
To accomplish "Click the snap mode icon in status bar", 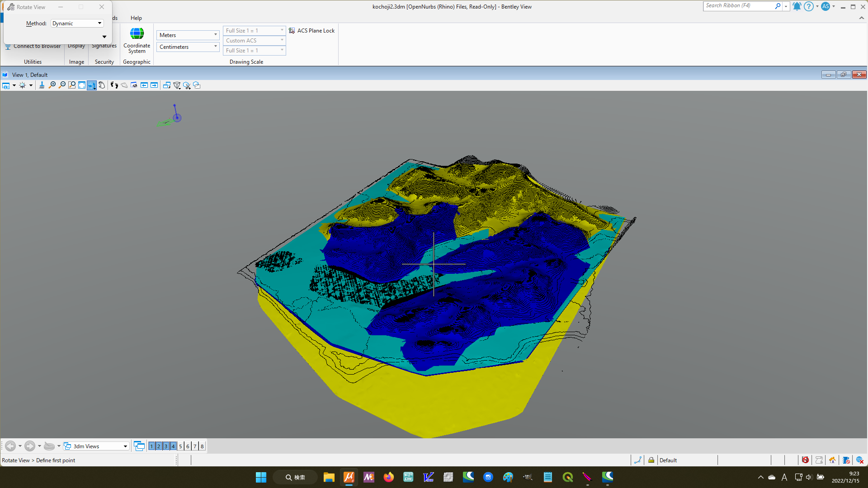I will (x=638, y=460).
